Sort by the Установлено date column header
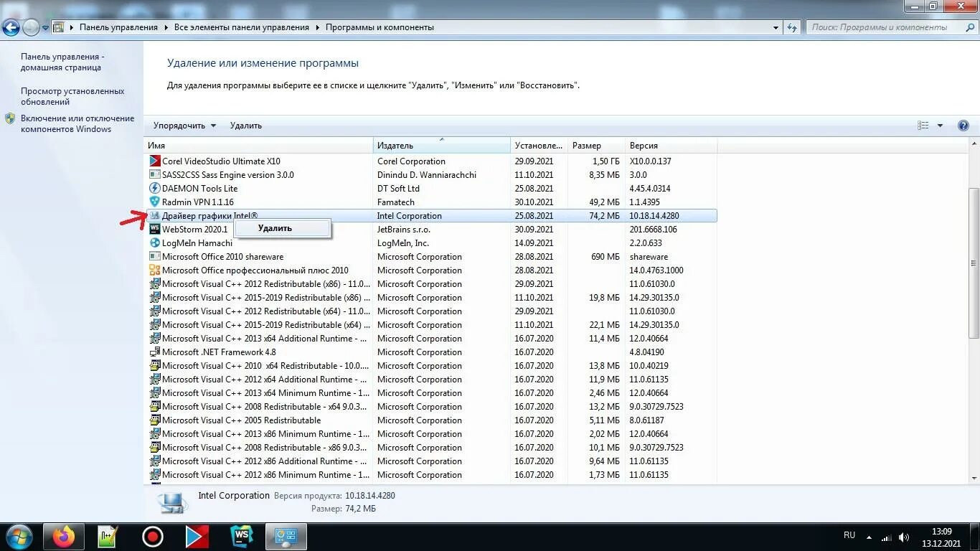The width and height of the screenshot is (980, 551). click(x=539, y=146)
